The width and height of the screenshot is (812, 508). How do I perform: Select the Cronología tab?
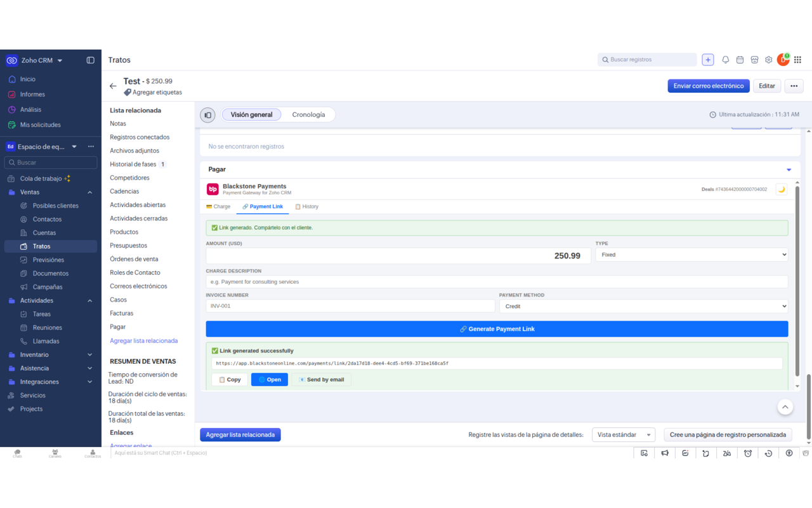308,115
